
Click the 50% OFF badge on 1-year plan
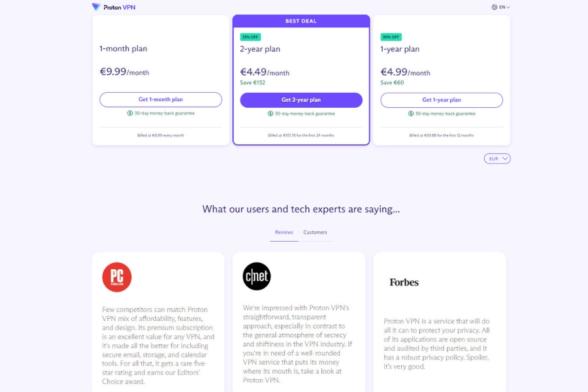click(391, 37)
